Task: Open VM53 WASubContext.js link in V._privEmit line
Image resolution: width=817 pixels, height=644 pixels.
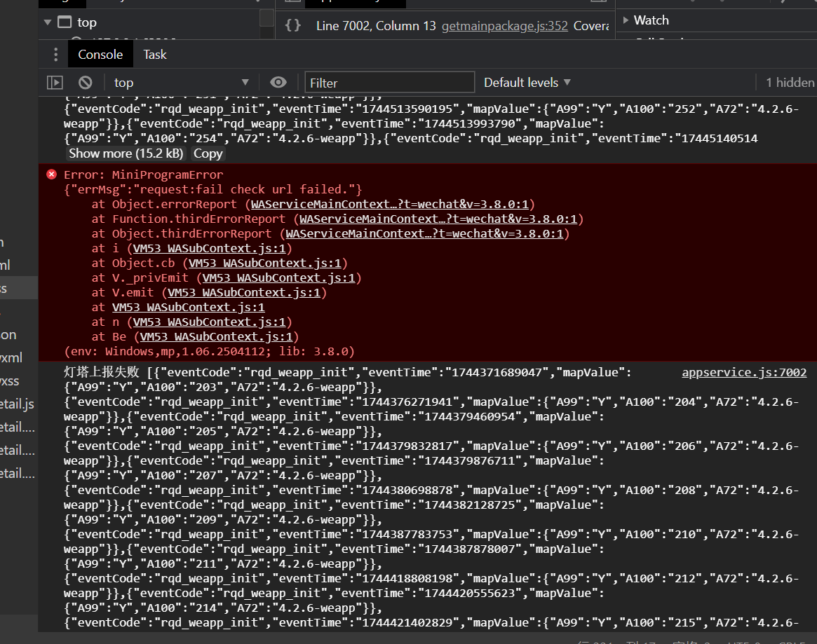Action: (278, 278)
